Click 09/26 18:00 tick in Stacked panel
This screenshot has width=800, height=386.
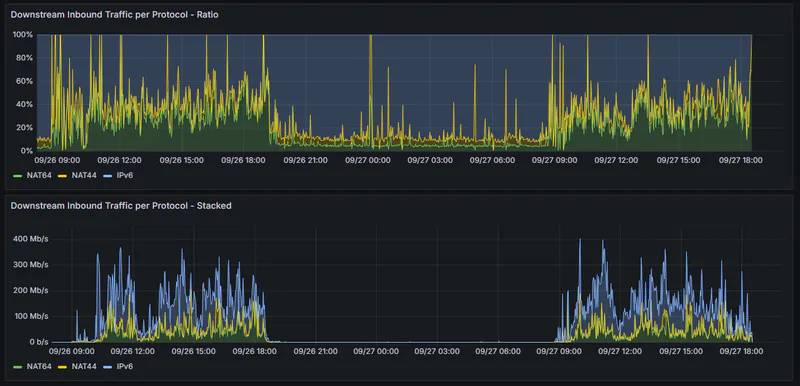pyautogui.click(x=255, y=351)
